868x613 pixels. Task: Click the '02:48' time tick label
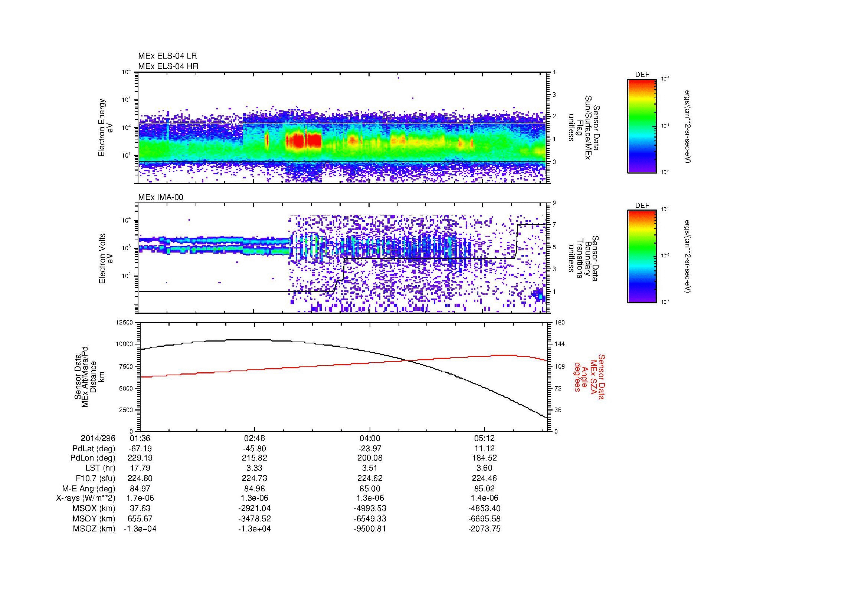[255, 438]
